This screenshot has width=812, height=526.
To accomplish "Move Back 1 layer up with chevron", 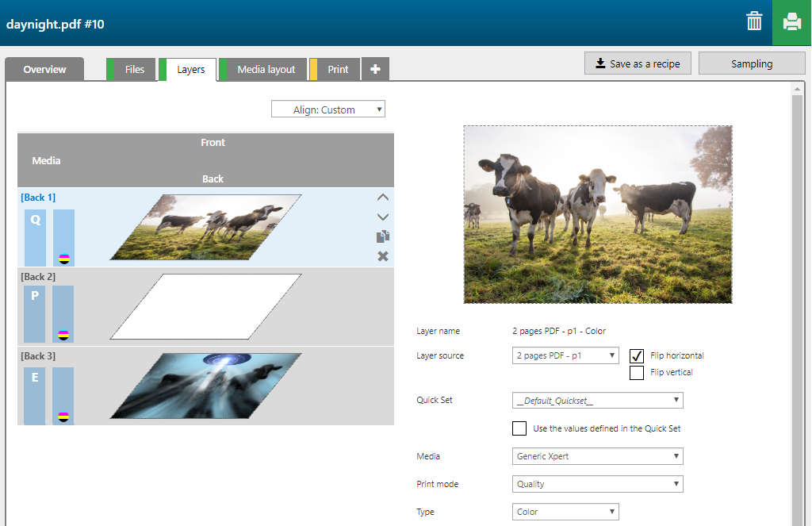I will tap(383, 198).
